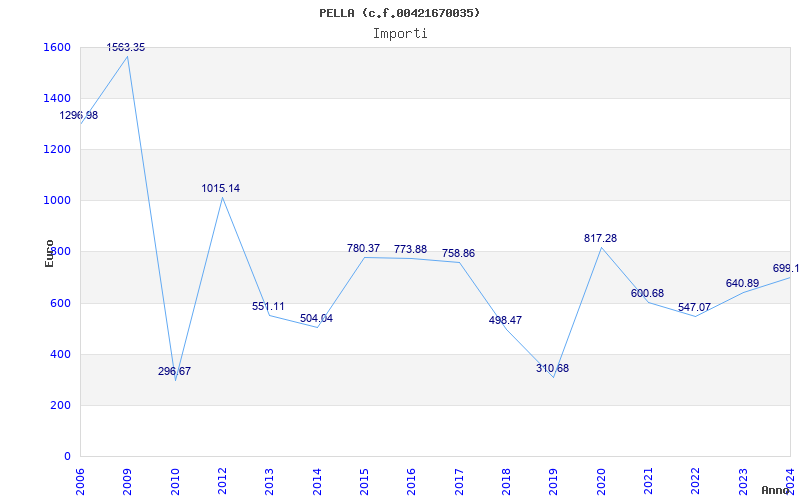The image size is (800, 500).
Task: Select the 780.37 data point label
Action: pos(363,248)
